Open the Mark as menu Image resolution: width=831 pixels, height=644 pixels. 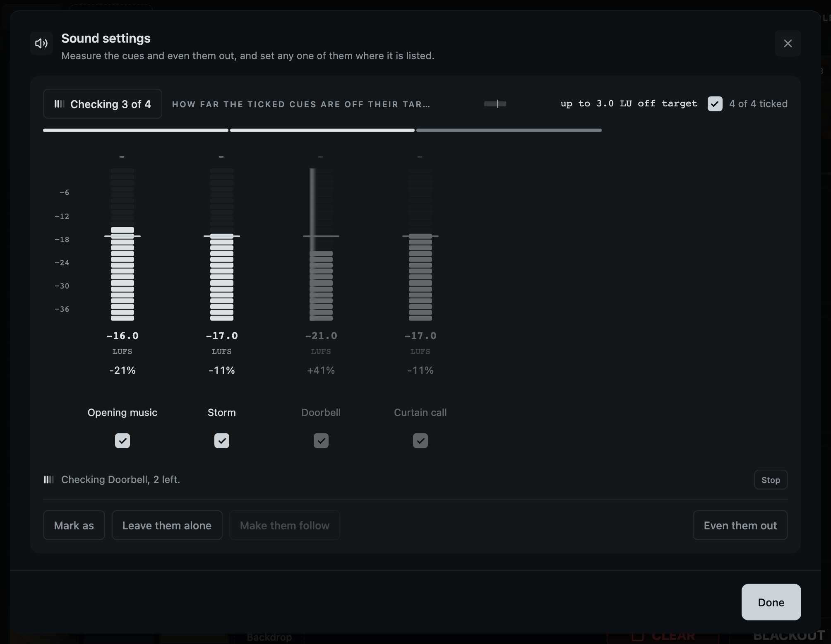coord(74,526)
